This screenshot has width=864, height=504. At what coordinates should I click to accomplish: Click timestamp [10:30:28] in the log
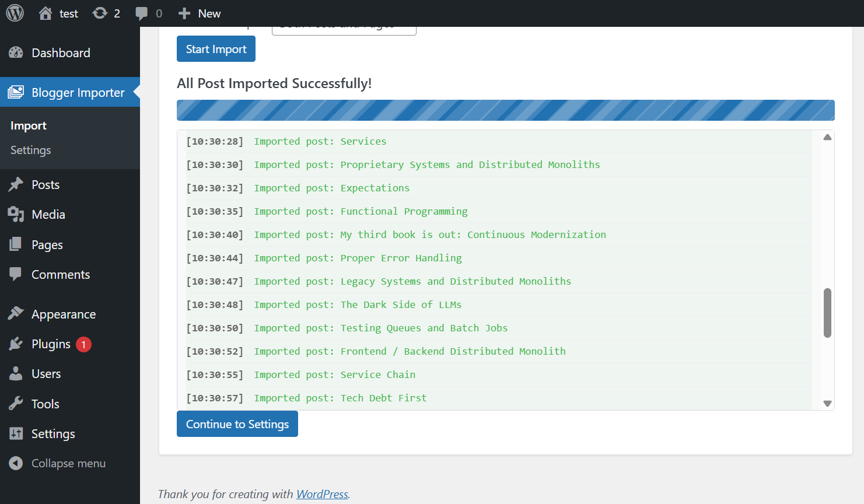[x=215, y=141]
